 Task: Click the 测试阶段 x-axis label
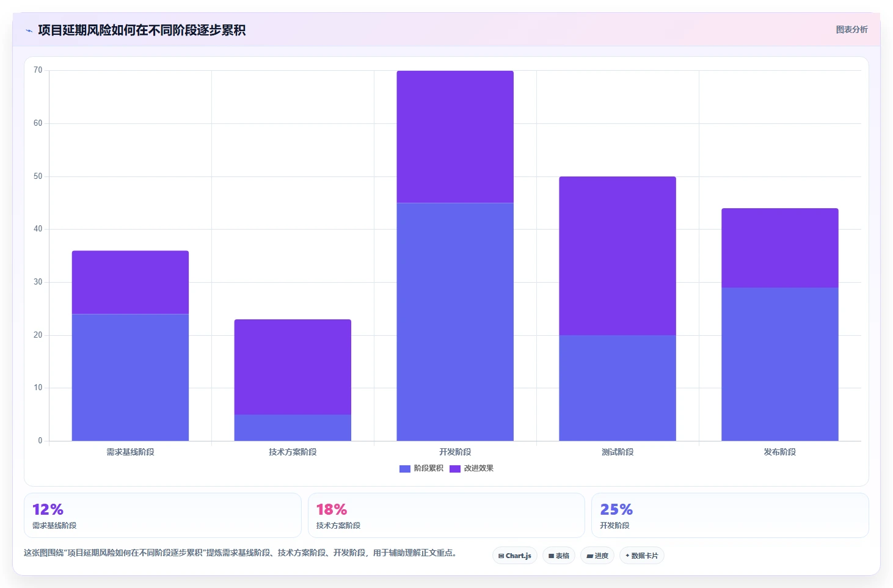pyautogui.click(x=618, y=452)
